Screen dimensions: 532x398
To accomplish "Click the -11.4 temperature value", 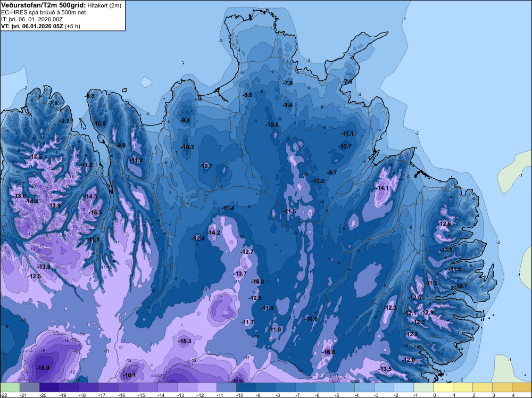I will point(228,209).
